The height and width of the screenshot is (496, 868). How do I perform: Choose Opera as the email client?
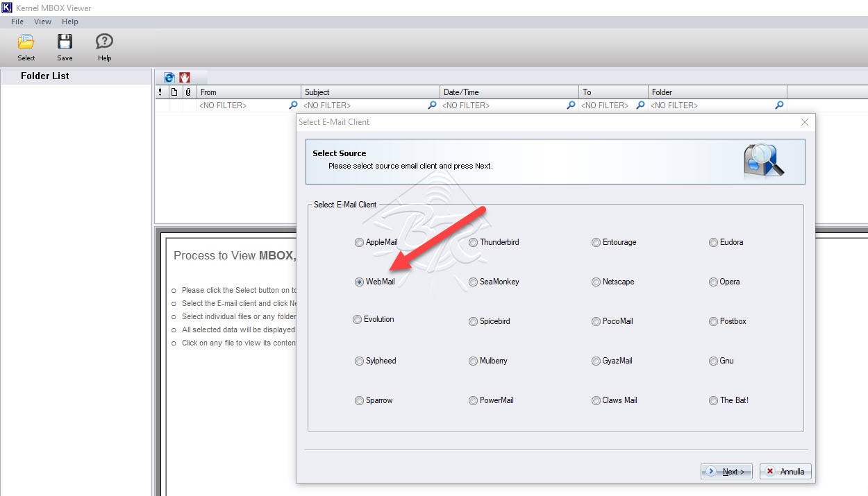[713, 282]
